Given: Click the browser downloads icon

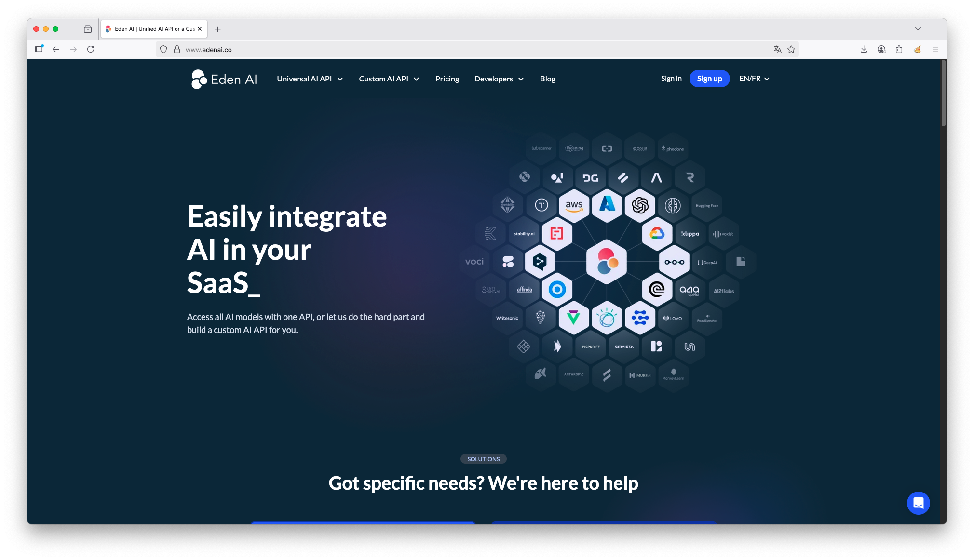Looking at the screenshot, I should pos(864,49).
